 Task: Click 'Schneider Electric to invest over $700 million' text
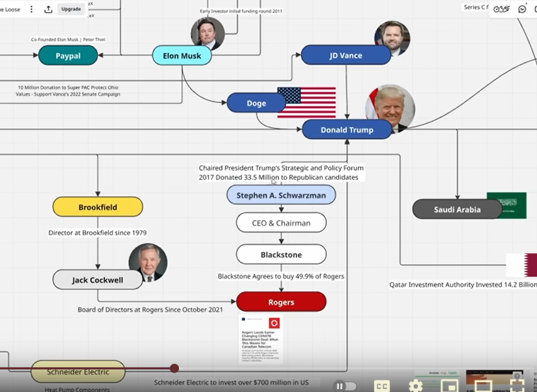coord(231,382)
